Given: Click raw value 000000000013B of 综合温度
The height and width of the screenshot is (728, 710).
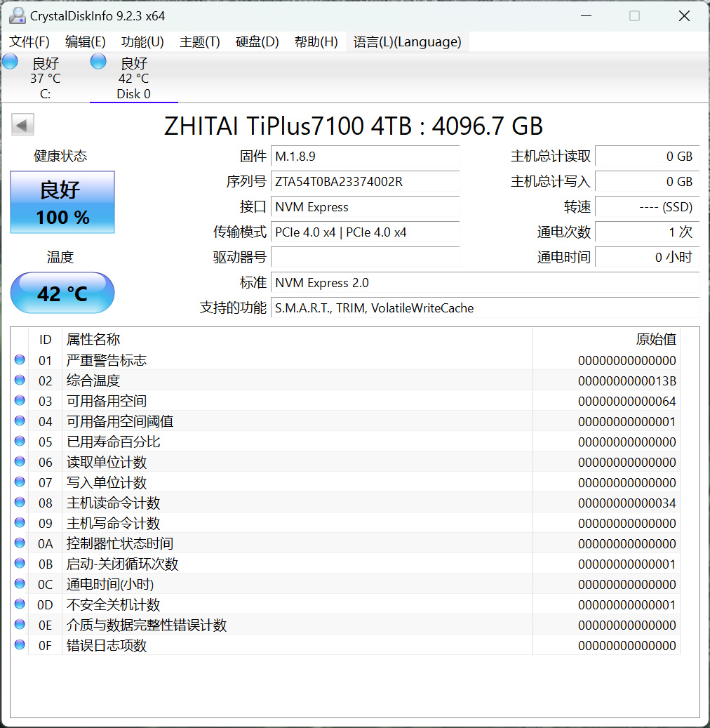Looking at the screenshot, I should click(627, 380).
